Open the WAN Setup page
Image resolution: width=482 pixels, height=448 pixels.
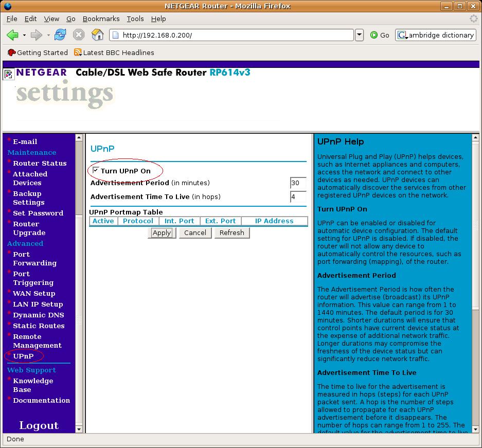(x=34, y=294)
